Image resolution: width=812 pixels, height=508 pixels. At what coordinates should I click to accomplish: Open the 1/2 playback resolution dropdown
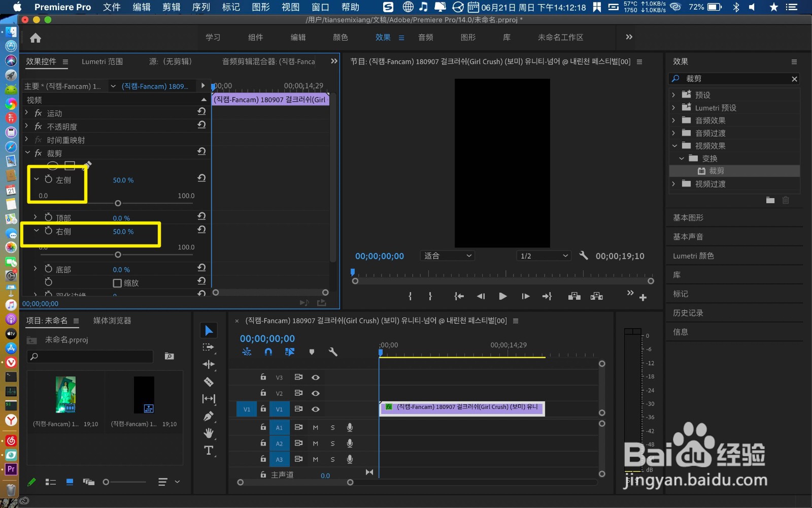click(544, 256)
